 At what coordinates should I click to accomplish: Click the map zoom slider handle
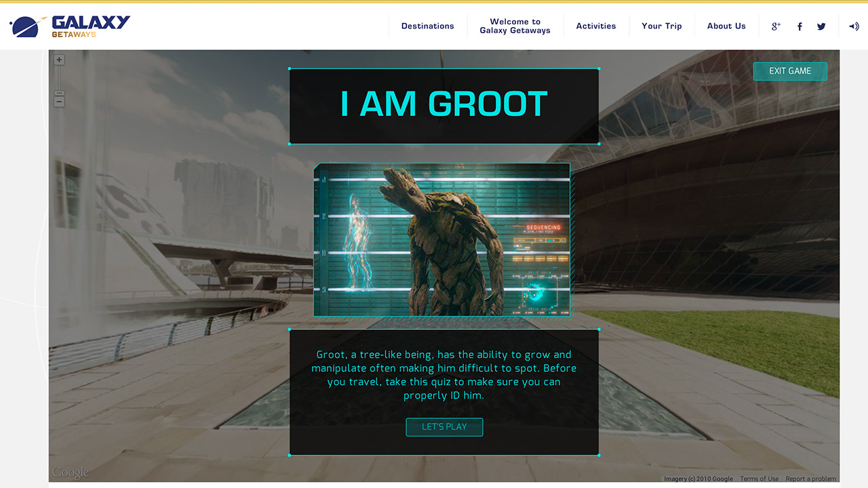pos(59,93)
